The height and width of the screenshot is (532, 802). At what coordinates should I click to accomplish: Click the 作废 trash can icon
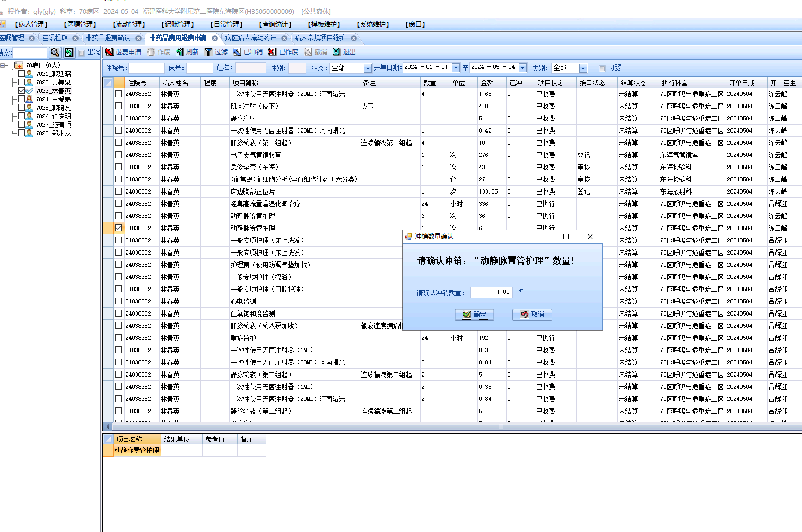[x=151, y=52]
